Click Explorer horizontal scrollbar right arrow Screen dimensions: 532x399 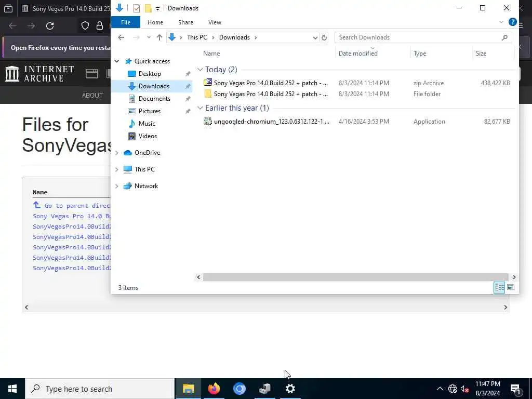click(x=514, y=277)
